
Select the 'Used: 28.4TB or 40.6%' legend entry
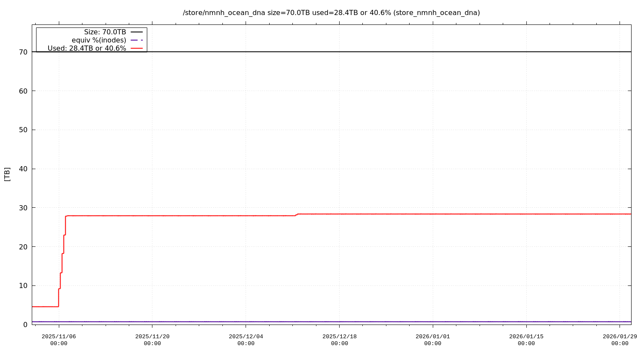pyautogui.click(x=87, y=49)
